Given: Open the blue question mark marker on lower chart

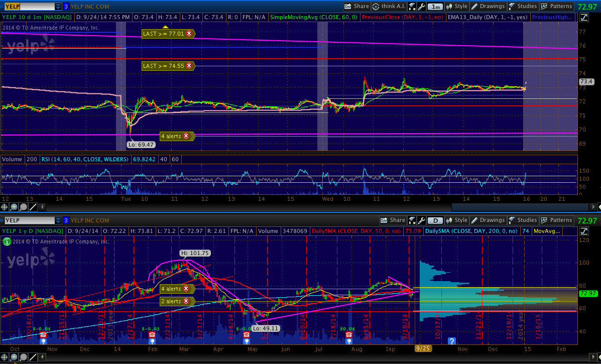Looking at the screenshot, I should click(451, 341).
